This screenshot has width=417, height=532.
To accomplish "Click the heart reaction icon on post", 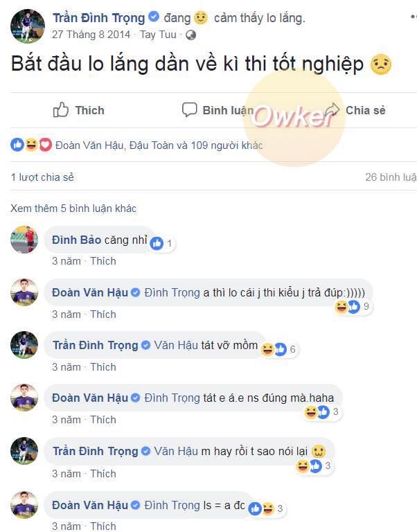I will 45,145.
